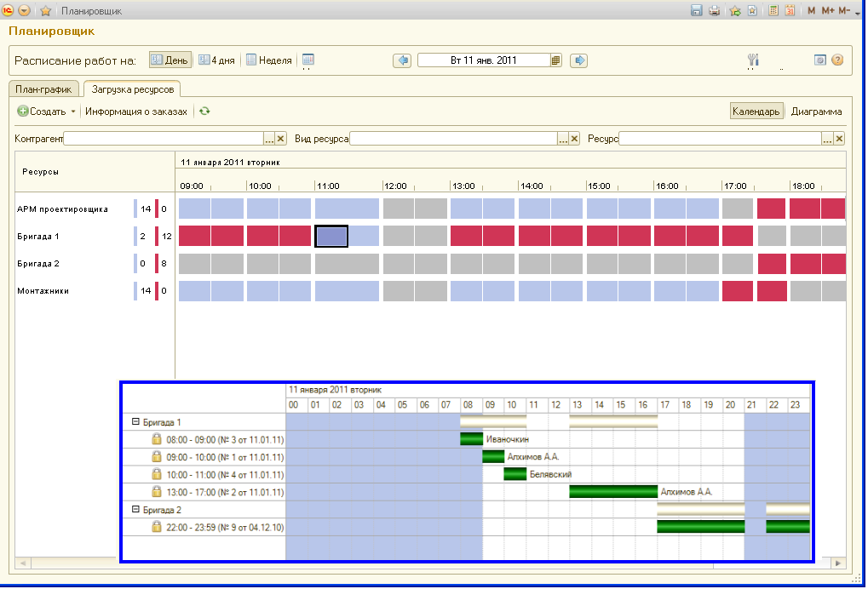The height and width of the screenshot is (589, 868).
Task: Open the Создать dropdown arrow
Action: click(x=73, y=112)
